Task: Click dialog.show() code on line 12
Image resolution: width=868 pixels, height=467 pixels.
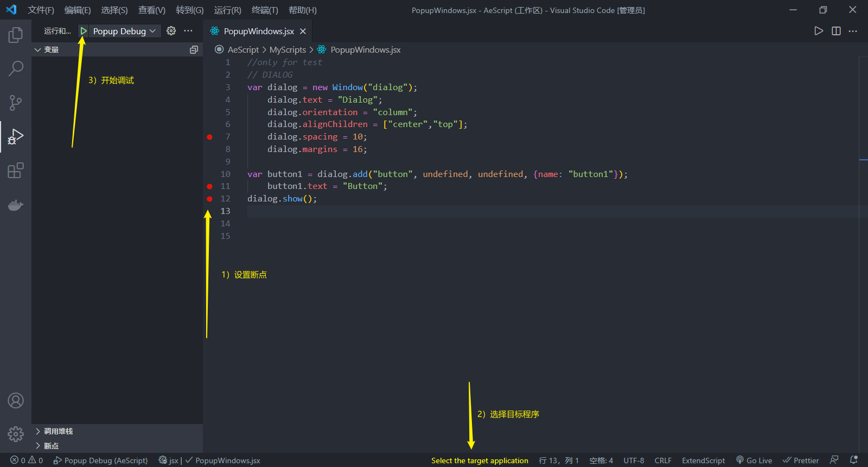Action: point(282,199)
